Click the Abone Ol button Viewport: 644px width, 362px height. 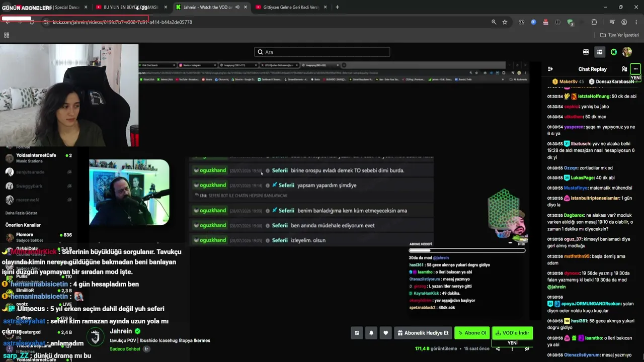[x=472, y=333]
